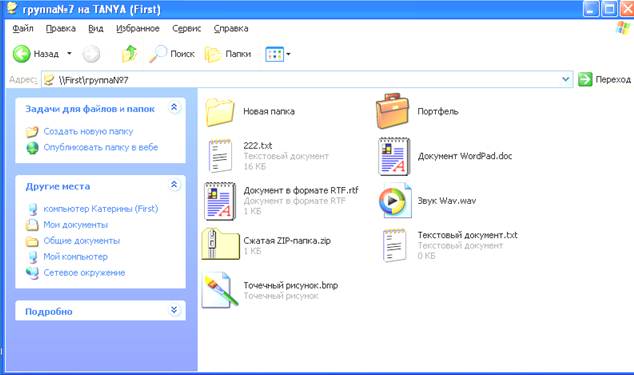
Task: Click the window title bar folder icon
Action: point(12,8)
